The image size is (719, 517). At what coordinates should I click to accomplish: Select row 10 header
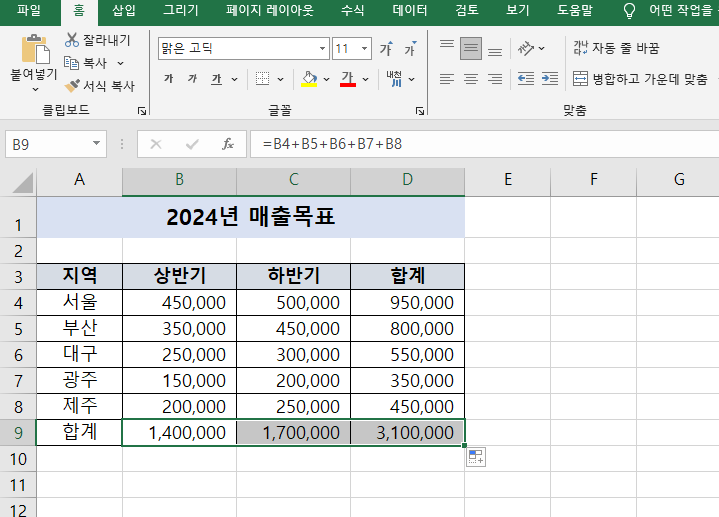[x=18, y=459]
